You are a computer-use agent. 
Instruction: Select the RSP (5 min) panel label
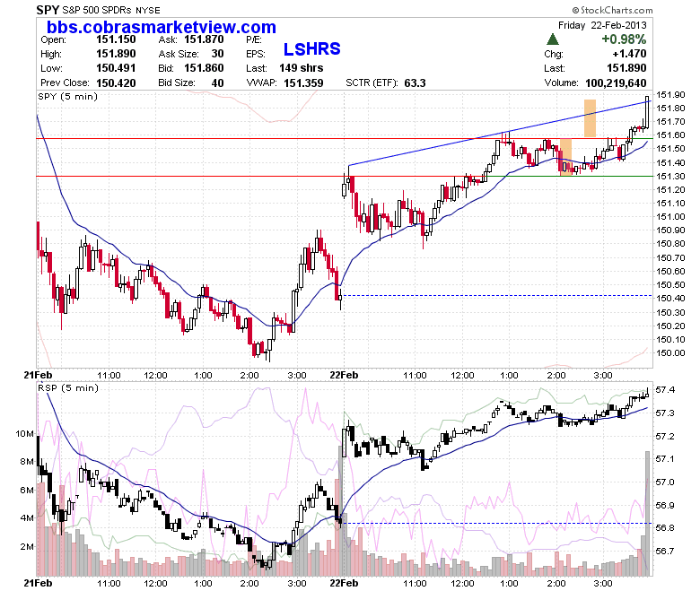tap(68, 387)
